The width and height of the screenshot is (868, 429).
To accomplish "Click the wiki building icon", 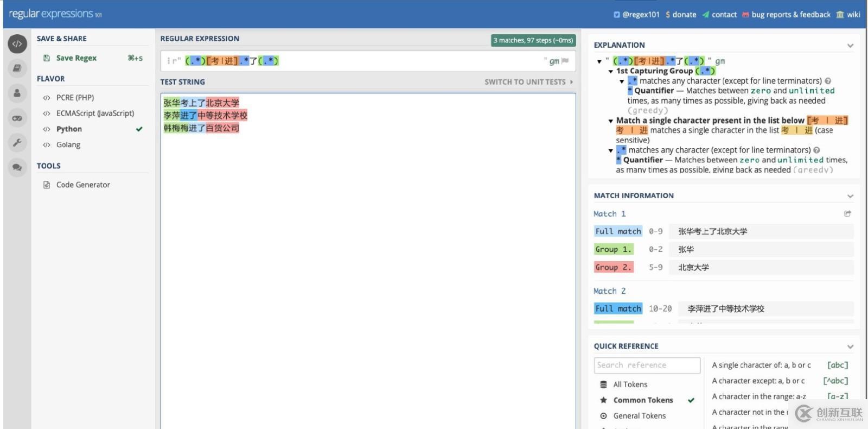I will (x=840, y=15).
